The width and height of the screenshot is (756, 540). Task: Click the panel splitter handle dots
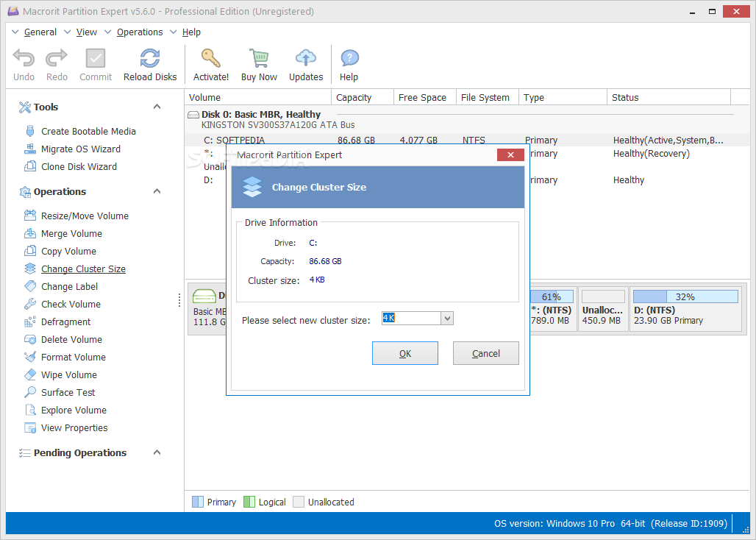coord(179,300)
